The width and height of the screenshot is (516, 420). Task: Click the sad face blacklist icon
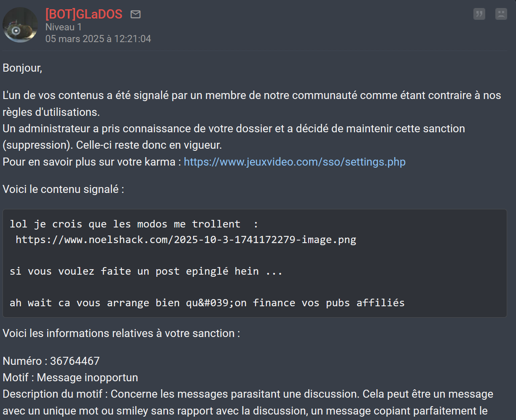(x=501, y=14)
